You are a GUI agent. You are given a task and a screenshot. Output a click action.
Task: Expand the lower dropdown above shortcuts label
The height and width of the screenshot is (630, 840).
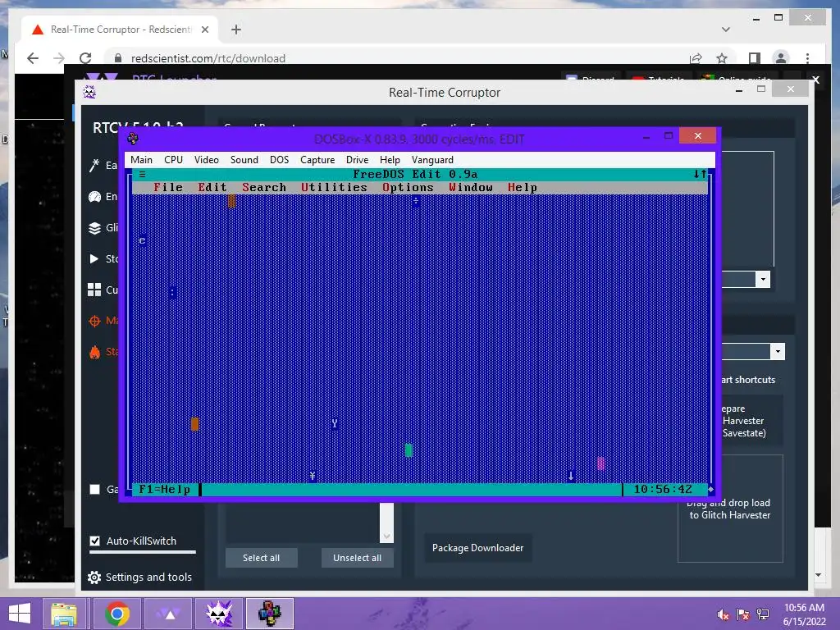coord(778,351)
